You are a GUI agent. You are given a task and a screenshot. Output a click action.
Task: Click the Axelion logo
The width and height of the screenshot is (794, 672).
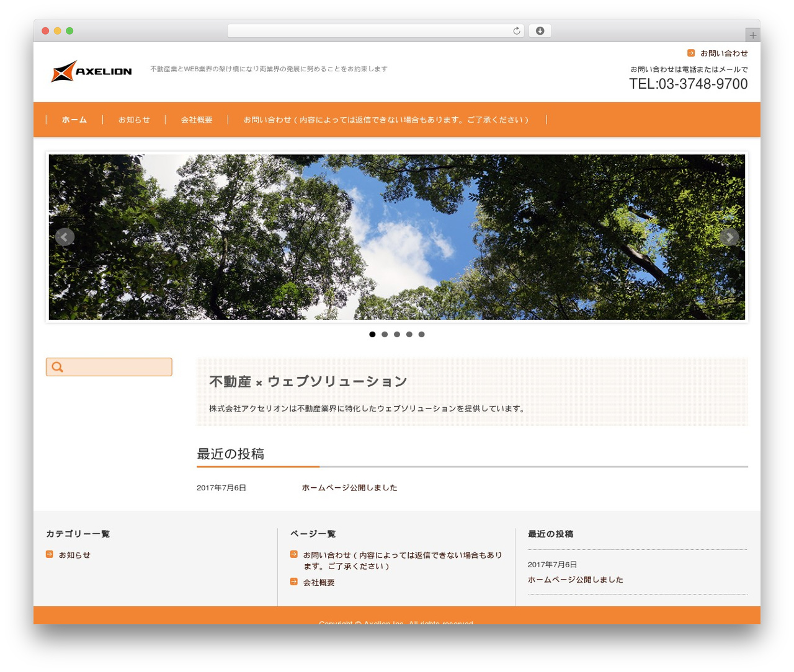(92, 71)
